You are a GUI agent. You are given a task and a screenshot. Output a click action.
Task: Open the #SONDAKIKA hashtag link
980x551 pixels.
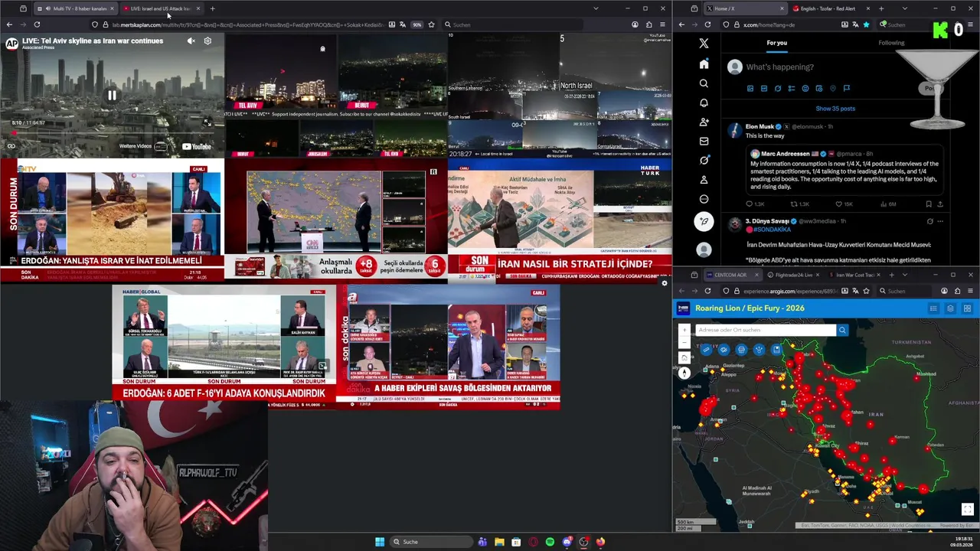pyautogui.click(x=772, y=230)
